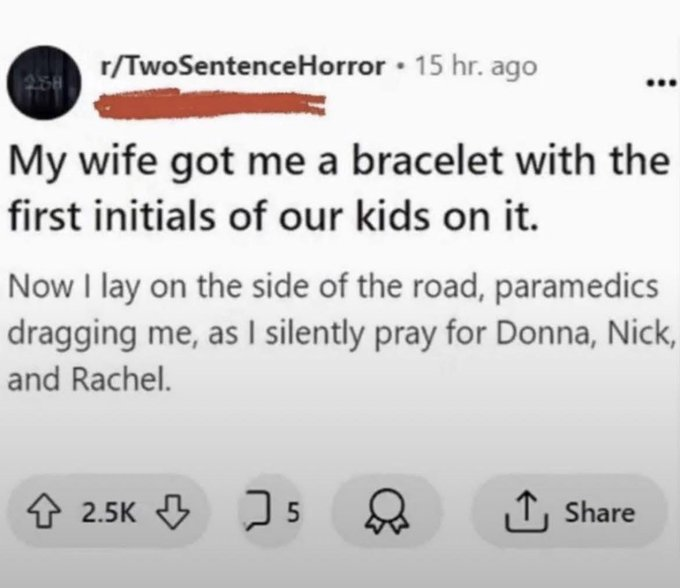Click the vote pill container
The image size is (680, 588).
click(108, 512)
